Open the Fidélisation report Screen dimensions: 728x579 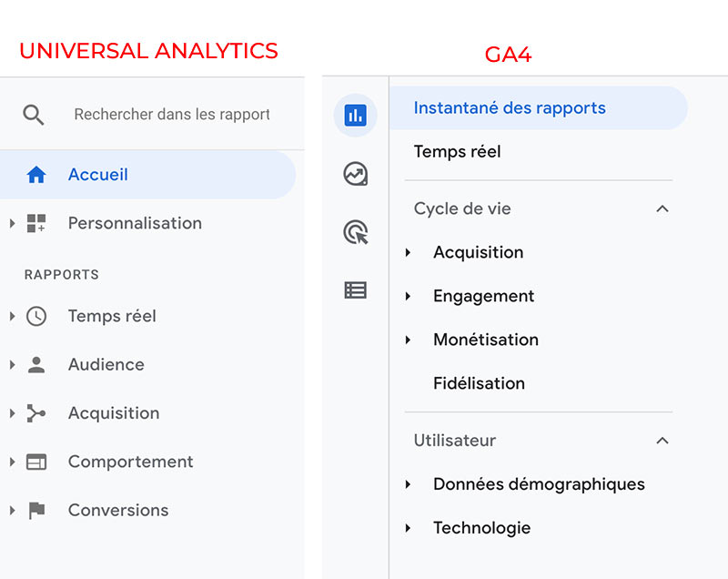click(x=479, y=384)
